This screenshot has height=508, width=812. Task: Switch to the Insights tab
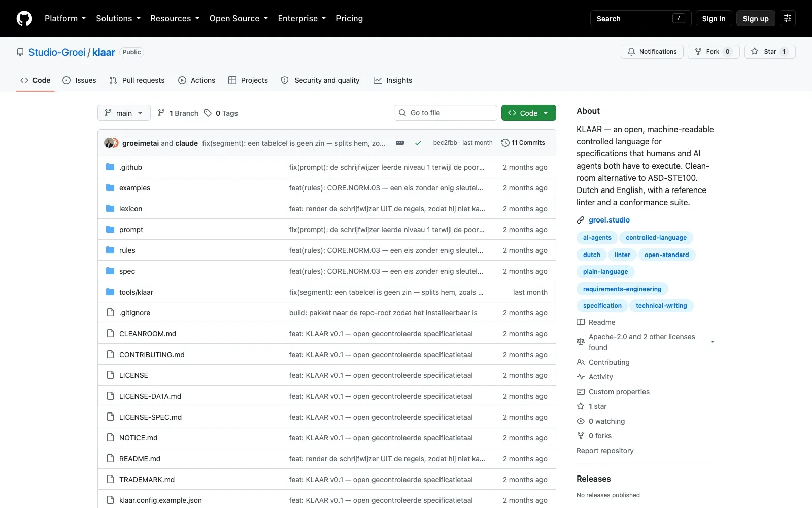[x=393, y=80]
